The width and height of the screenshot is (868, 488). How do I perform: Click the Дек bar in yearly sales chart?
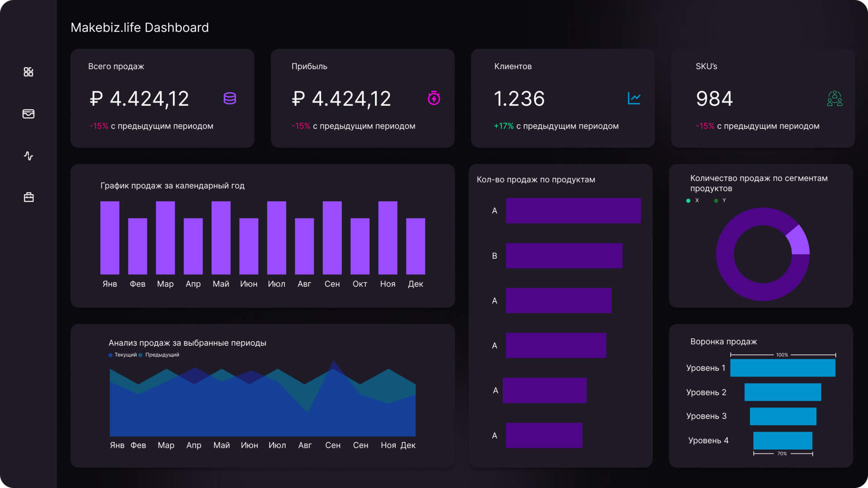click(415, 246)
